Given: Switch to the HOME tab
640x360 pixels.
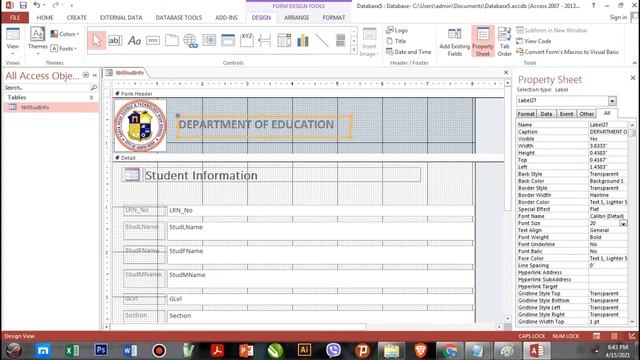Looking at the screenshot, I should [45, 18].
